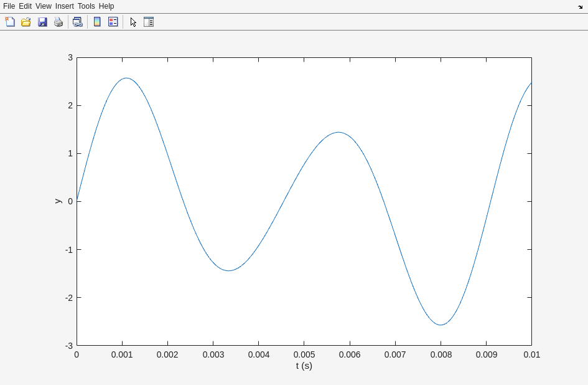Click the dock figure arrow at top right
This screenshot has width=588, height=385.
[x=580, y=6]
